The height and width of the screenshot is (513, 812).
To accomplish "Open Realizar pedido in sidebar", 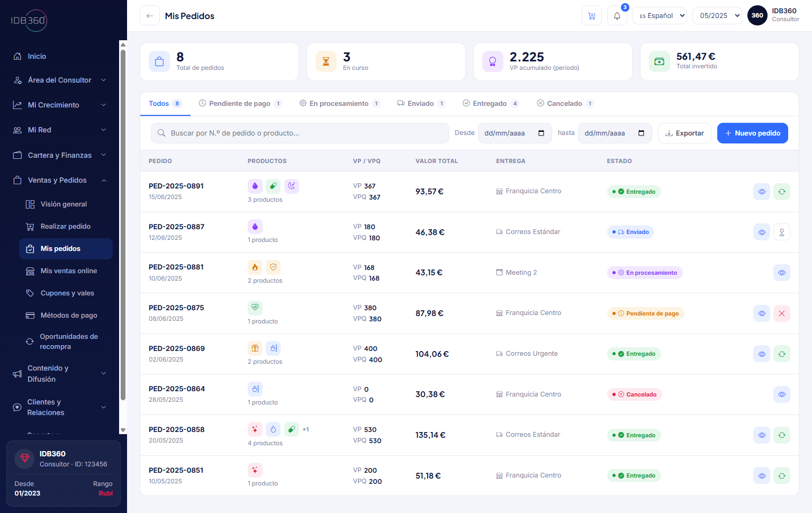I will [x=66, y=227].
